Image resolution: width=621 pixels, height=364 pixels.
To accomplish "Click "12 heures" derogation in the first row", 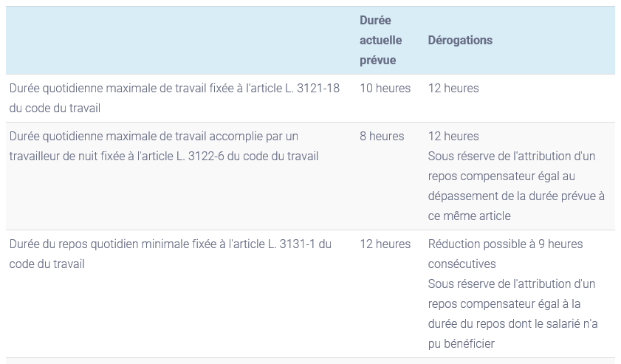I will coord(453,89).
